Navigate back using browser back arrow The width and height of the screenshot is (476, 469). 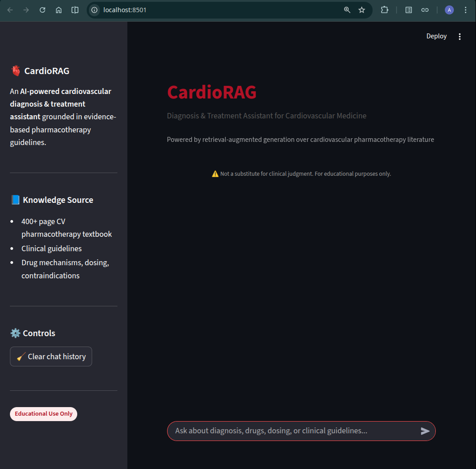(x=10, y=10)
